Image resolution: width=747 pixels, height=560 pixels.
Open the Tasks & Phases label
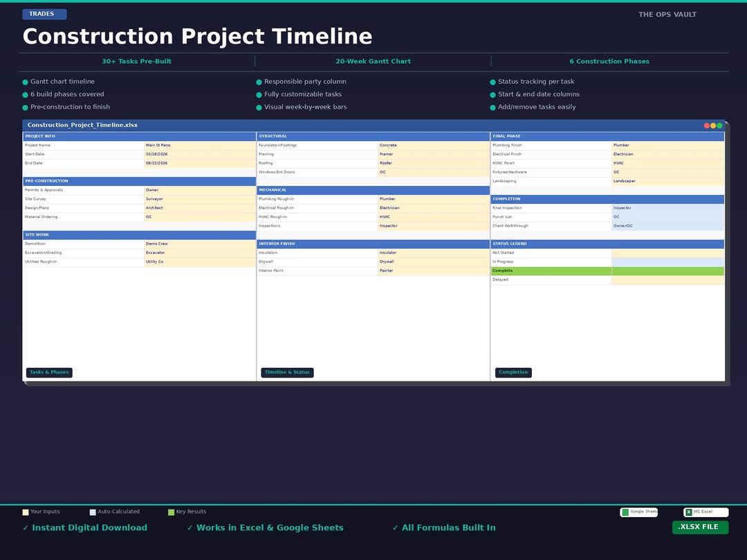[x=49, y=373]
